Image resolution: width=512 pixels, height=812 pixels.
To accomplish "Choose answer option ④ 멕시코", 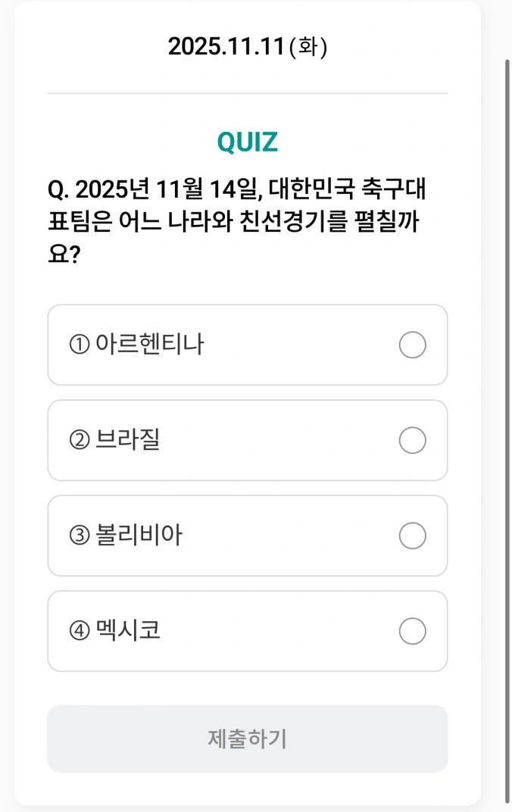I will point(247,631).
